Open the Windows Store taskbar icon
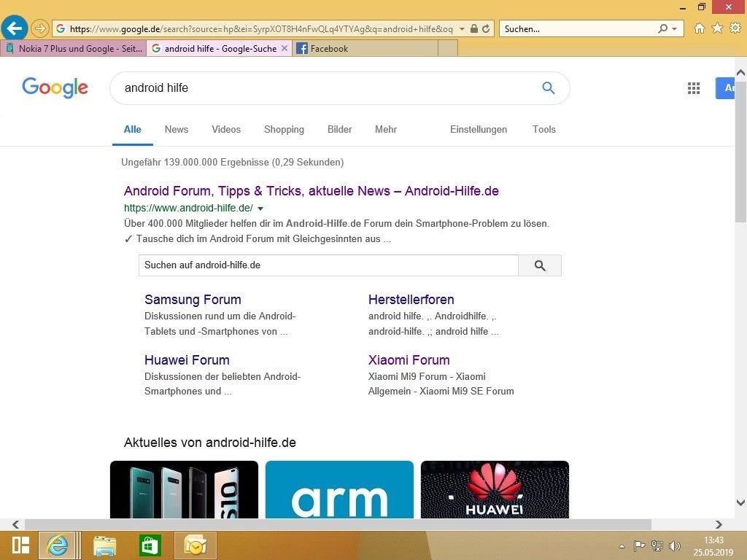The height and width of the screenshot is (560, 747). tap(150, 545)
